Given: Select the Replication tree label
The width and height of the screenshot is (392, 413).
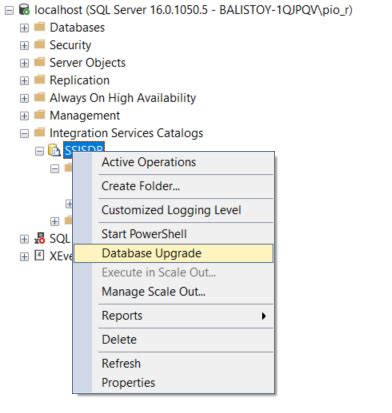Looking at the screenshot, I should [x=80, y=80].
